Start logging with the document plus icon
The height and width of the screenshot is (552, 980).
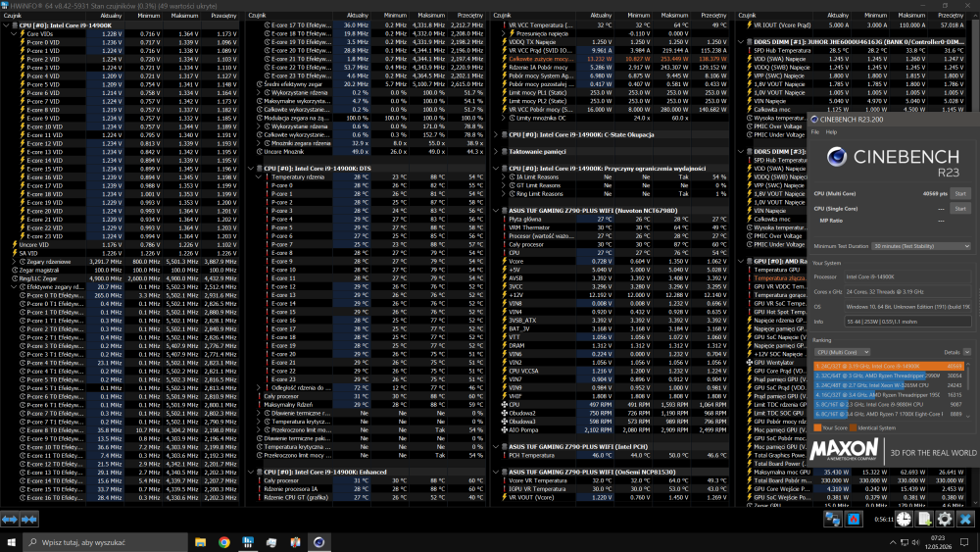tap(924, 519)
